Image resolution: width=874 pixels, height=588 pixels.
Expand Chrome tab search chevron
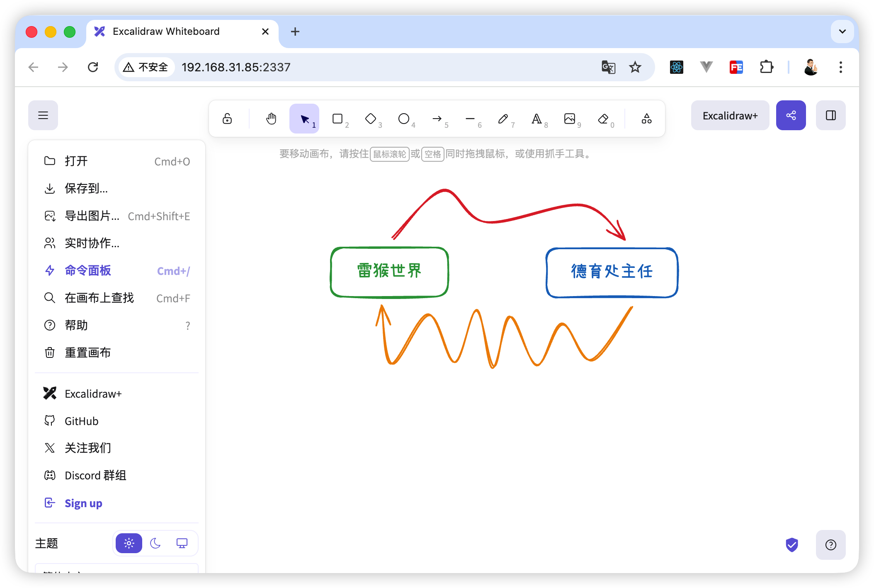pos(842,32)
